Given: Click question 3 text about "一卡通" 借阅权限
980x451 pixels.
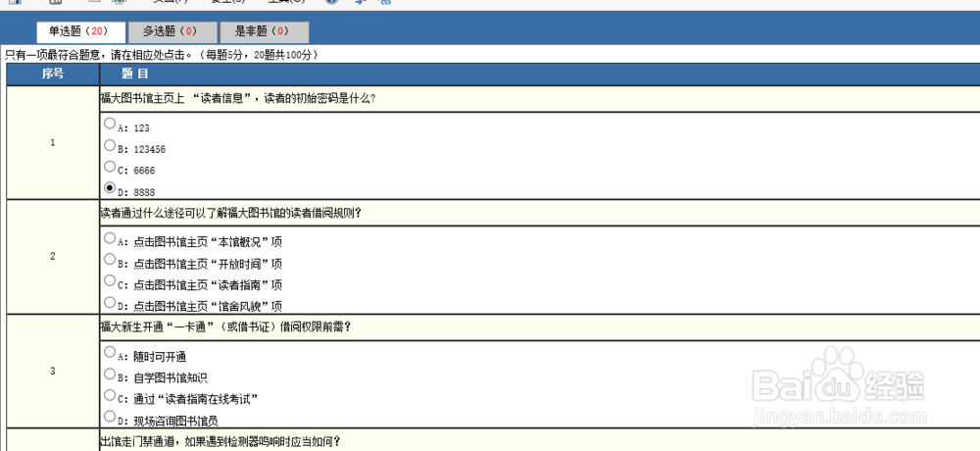Looking at the screenshot, I should coord(225,327).
